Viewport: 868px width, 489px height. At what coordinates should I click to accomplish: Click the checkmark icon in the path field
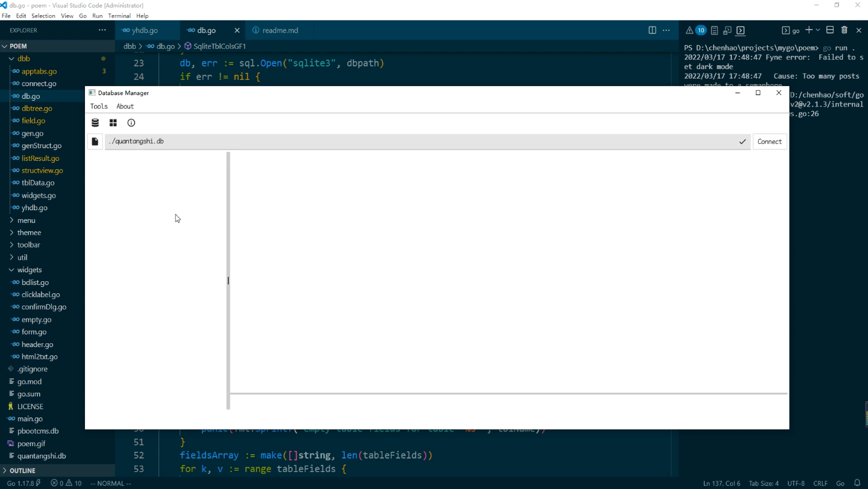pos(743,142)
